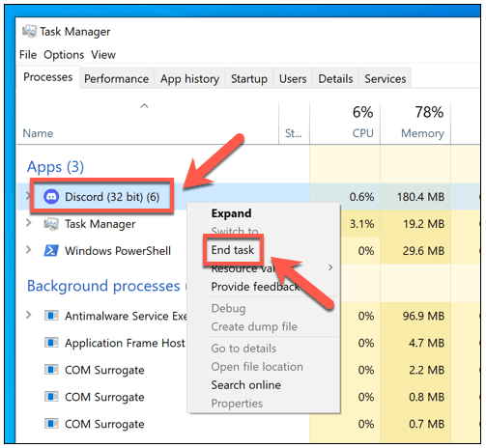This screenshot has height=448, width=486.
Task: Switch to the Users tab
Action: (293, 78)
